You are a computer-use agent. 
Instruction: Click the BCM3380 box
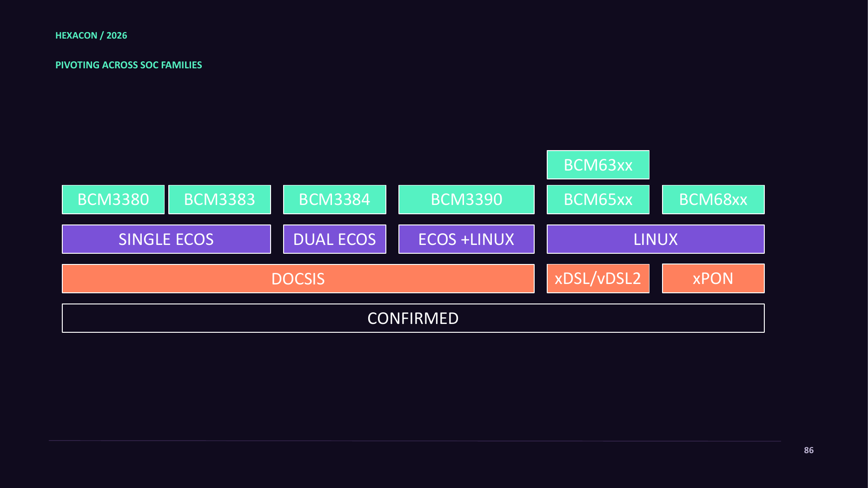(x=113, y=199)
